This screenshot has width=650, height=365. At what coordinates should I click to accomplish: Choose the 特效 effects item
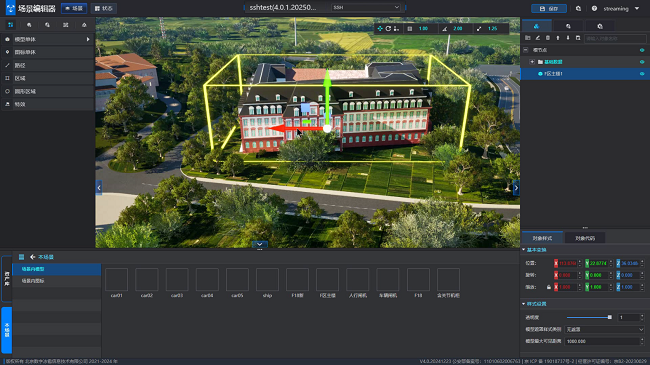click(x=47, y=104)
